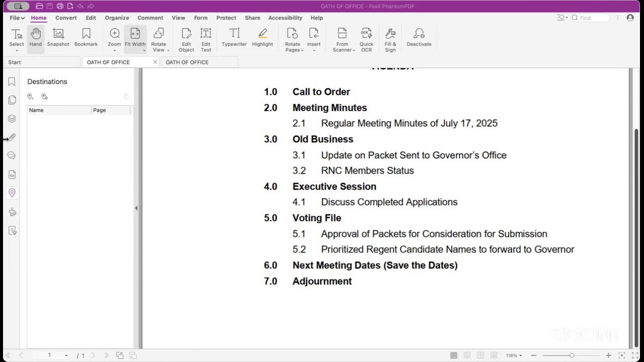Open the Accessibility ribbon tab
644x362 pixels.
click(285, 18)
